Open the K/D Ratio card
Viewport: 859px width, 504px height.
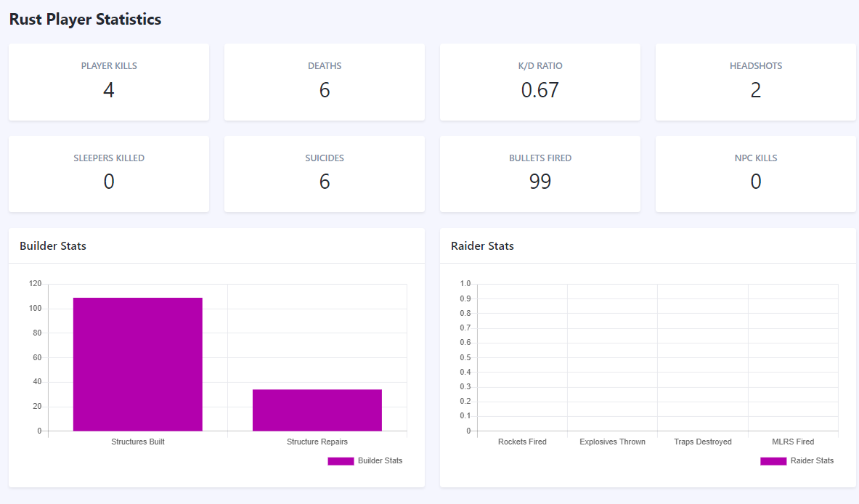coord(540,81)
